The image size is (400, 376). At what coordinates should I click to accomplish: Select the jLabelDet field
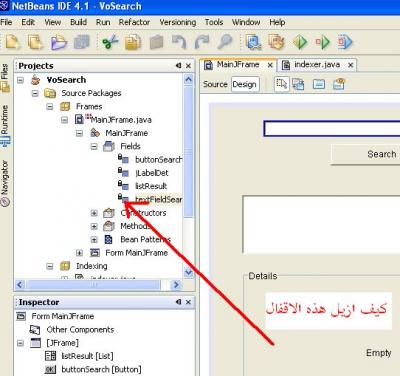point(152,173)
